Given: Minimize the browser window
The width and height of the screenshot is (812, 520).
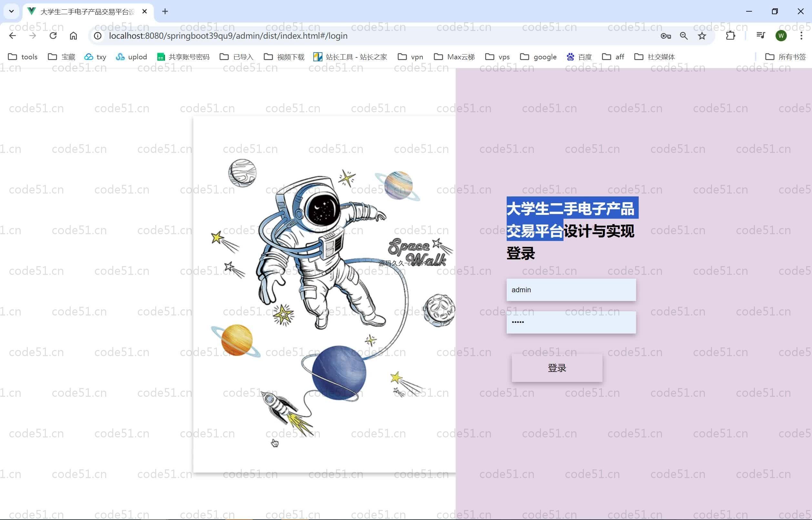Looking at the screenshot, I should coord(749,12).
